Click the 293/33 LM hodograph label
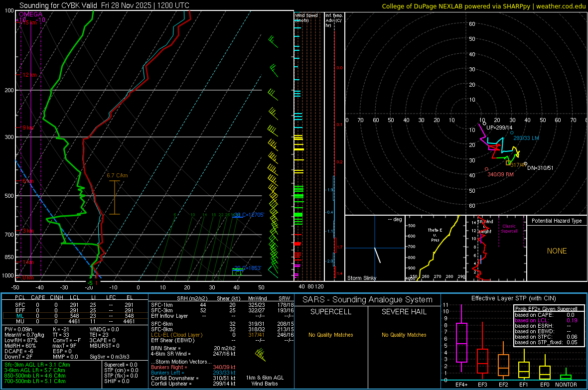Screen dimensions: 588x390 tap(526, 138)
